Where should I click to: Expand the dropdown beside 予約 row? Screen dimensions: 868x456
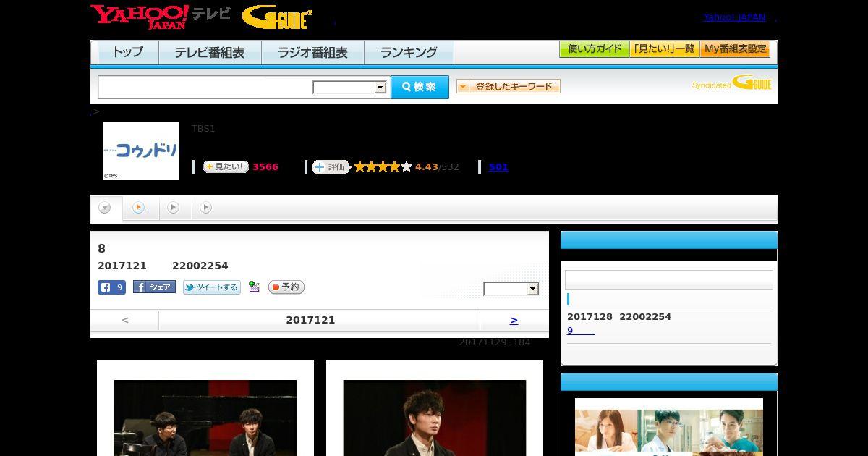[511, 289]
